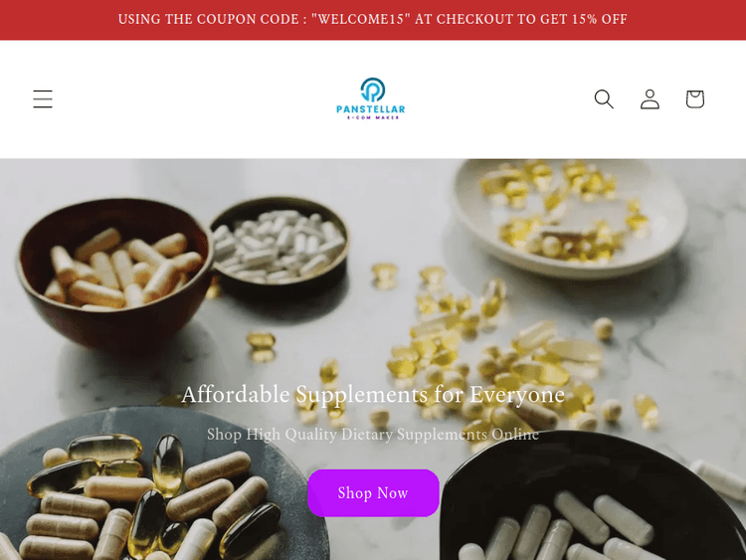Open the account login person icon
Viewport: 746px width, 560px height.
coord(650,98)
